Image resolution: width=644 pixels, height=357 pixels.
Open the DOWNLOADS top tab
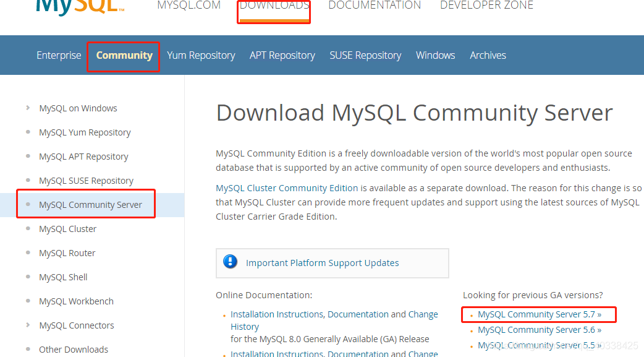274,6
